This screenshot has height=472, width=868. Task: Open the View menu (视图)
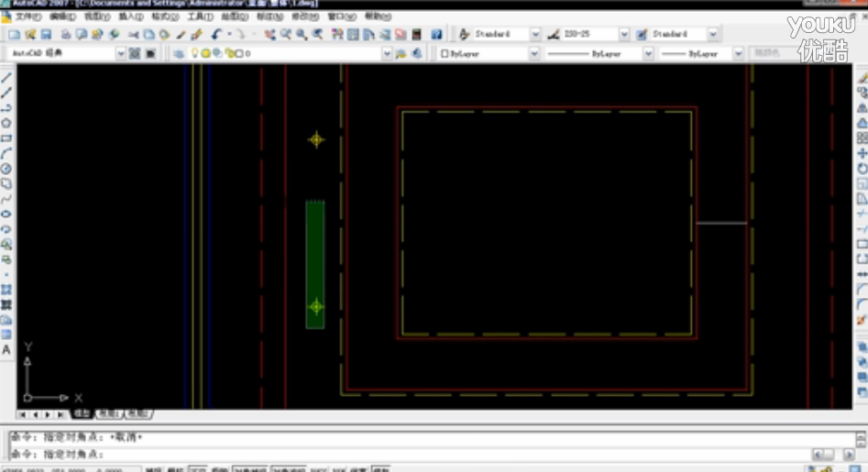pos(97,16)
